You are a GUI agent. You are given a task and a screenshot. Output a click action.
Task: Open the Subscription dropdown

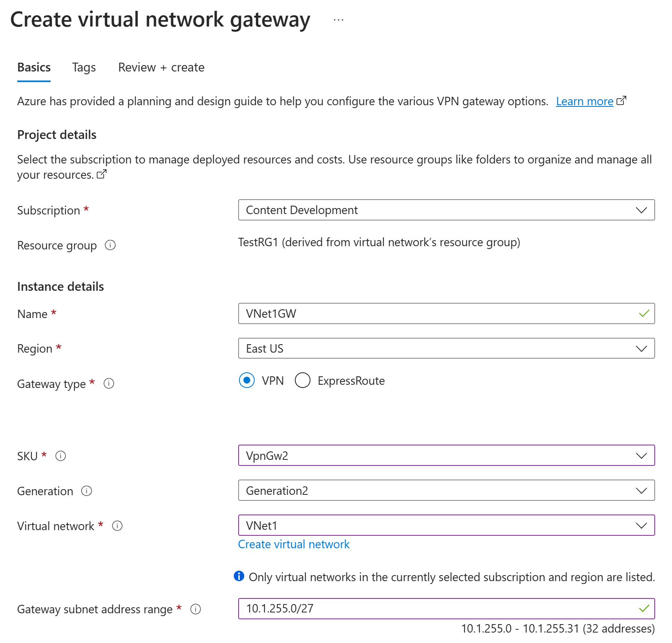coord(446,210)
